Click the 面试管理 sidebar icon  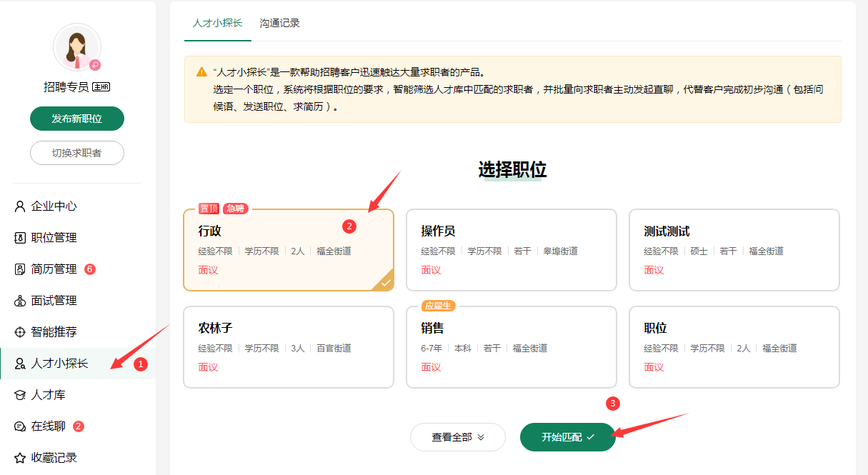pyautogui.click(x=20, y=301)
